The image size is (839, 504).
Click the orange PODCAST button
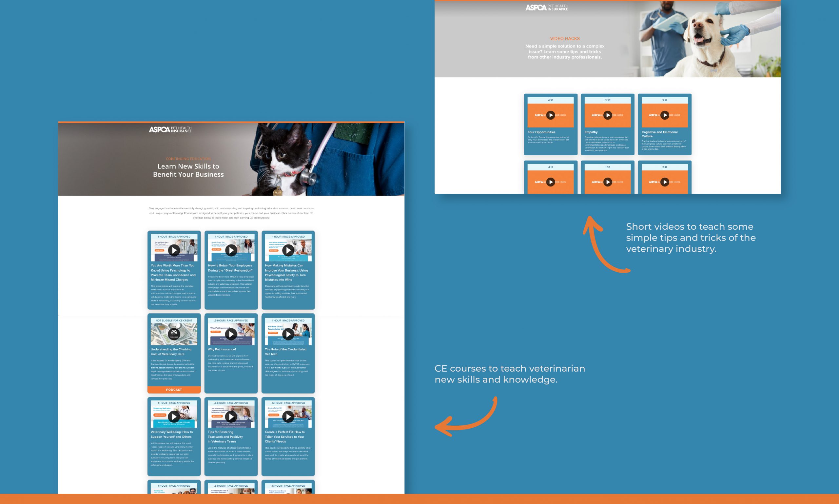pos(174,390)
